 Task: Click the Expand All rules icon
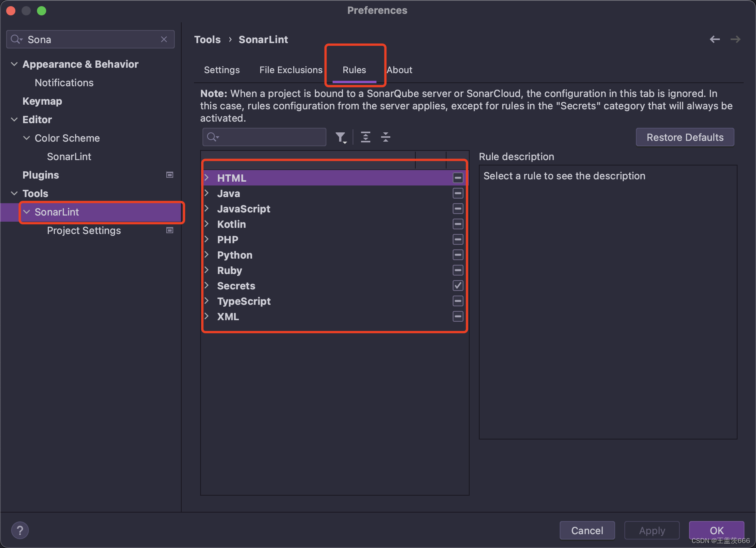(366, 137)
